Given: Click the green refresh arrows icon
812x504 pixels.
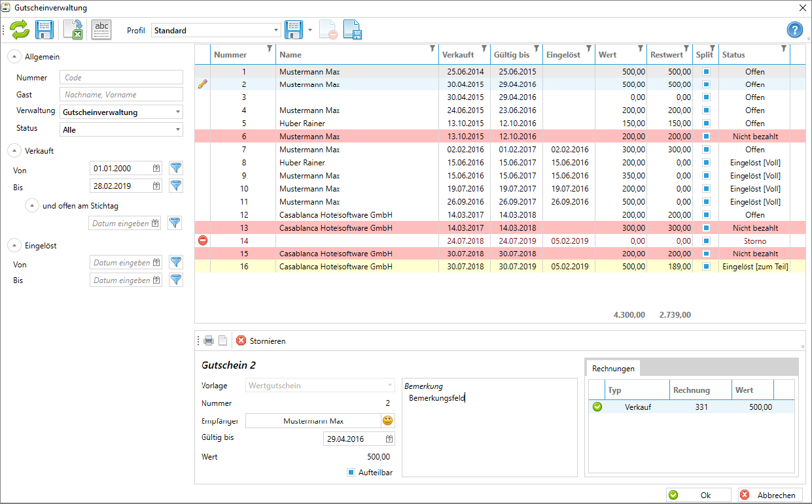Looking at the screenshot, I should pos(20,30).
